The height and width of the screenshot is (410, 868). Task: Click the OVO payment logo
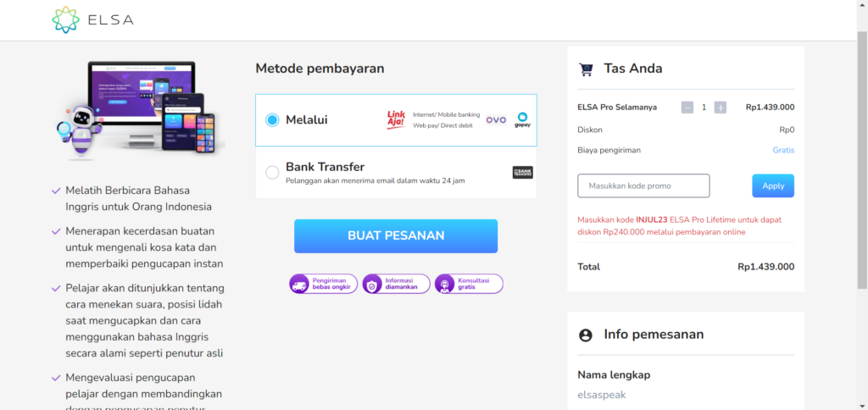click(496, 120)
